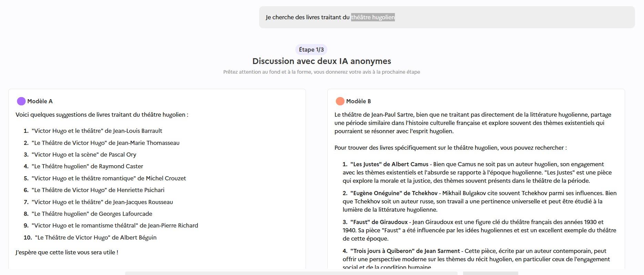Screen dimensions: 644x275
Task: Click bold "Eugène Onéguine" de Tchekhov title
Action: pos(393,193)
